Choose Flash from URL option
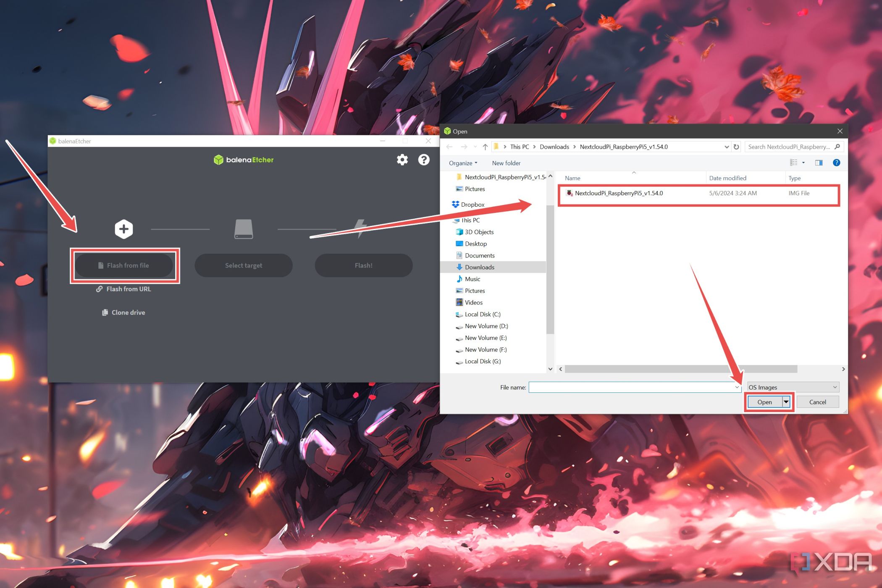Viewport: 882px width, 588px height. tap(124, 289)
